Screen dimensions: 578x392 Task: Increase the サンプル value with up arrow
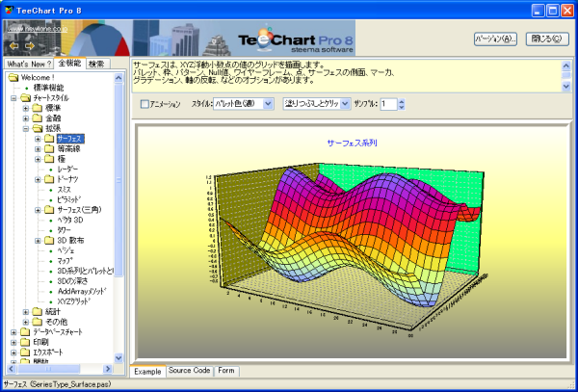pos(402,101)
